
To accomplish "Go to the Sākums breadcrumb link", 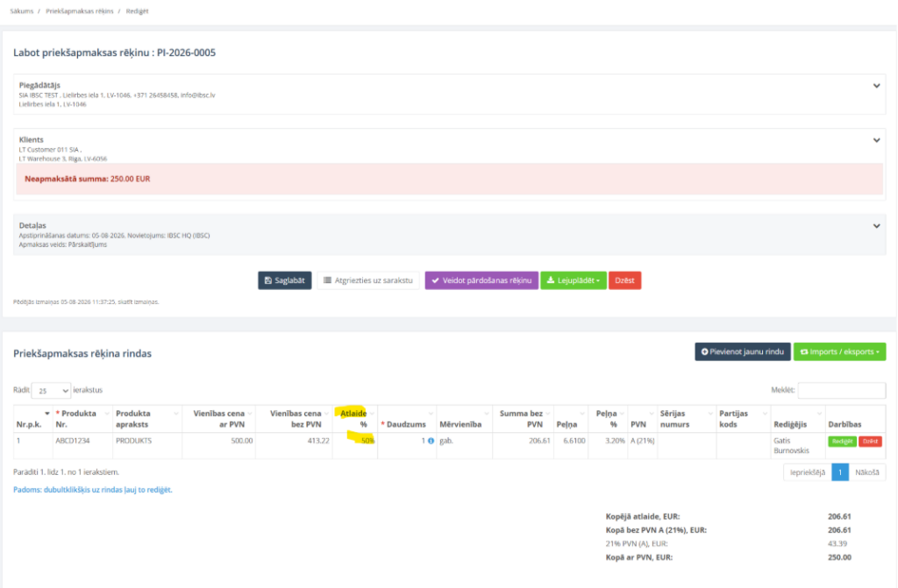I will [22, 11].
